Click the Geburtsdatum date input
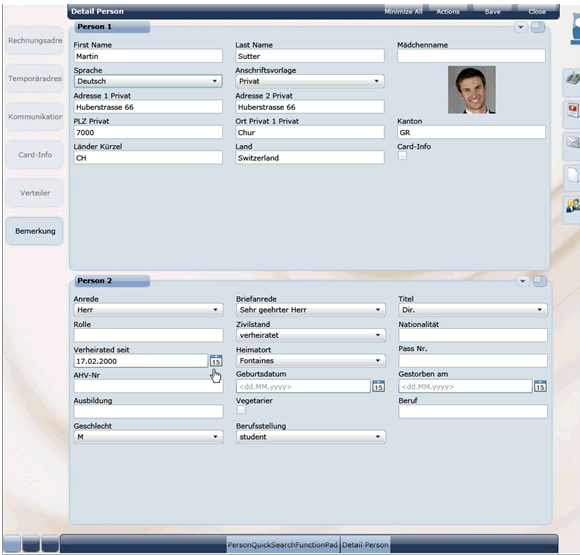 [303, 386]
